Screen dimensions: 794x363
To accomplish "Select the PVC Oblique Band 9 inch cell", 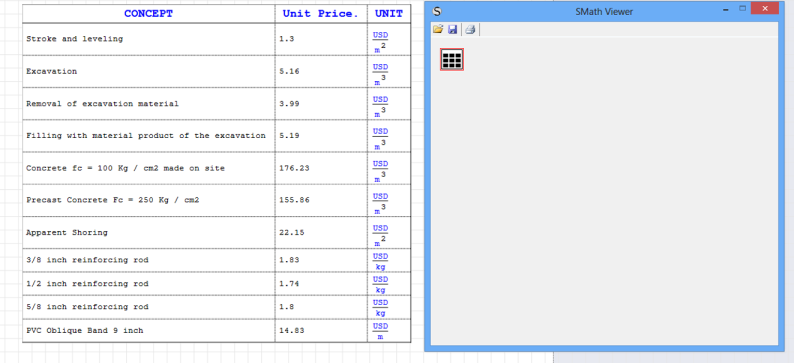I will click(x=148, y=331).
